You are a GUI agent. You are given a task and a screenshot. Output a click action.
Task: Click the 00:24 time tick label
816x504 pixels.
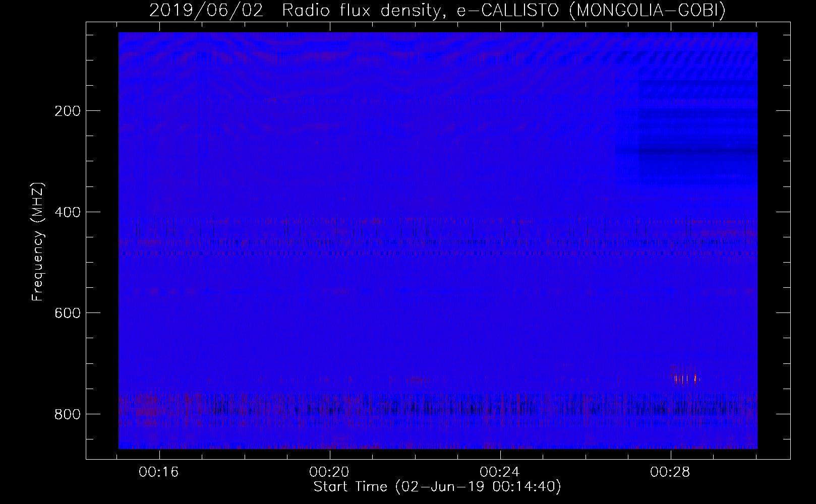pyautogui.click(x=500, y=472)
